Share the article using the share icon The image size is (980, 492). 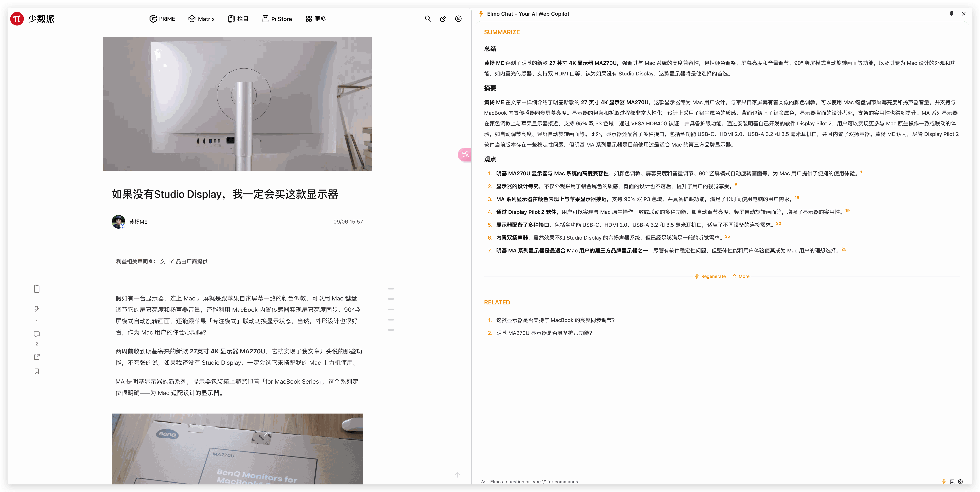click(37, 357)
